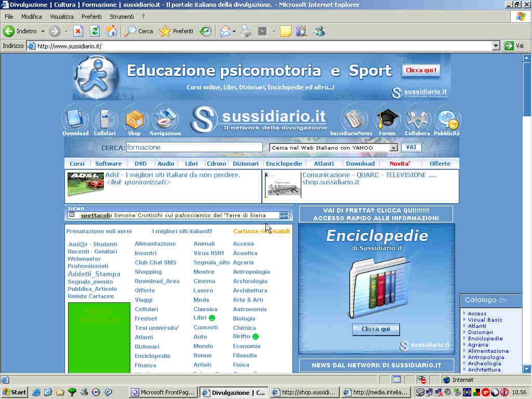Select the Novita' site tab
Image resolution: width=532 pixels, height=399 pixels.
coord(400,164)
